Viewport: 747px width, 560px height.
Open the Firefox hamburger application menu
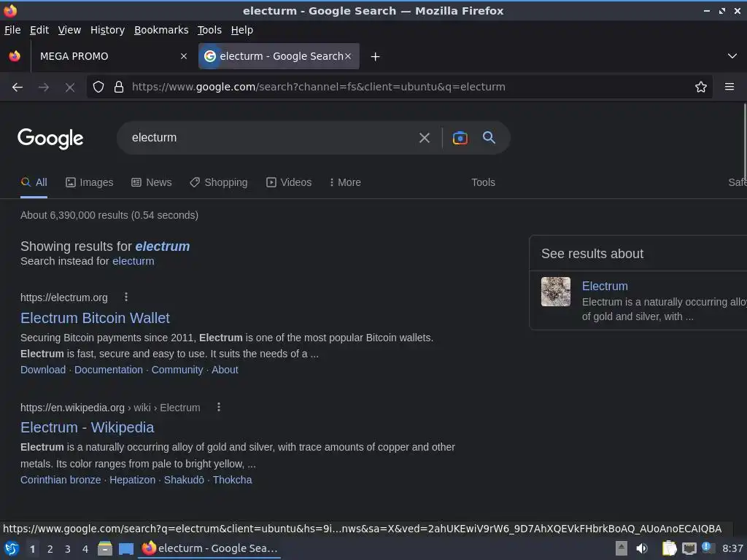[729, 87]
